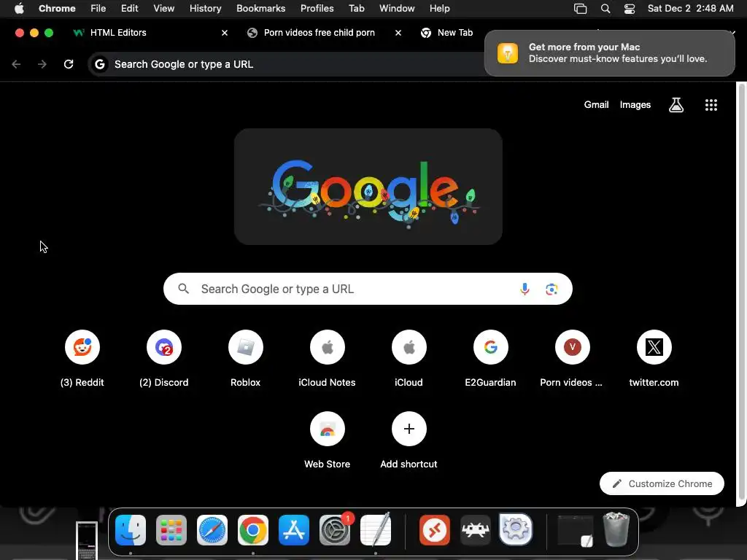This screenshot has height=560, width=747.
Task: Start voice search with microphone icon
Action: tap(525, 289)
